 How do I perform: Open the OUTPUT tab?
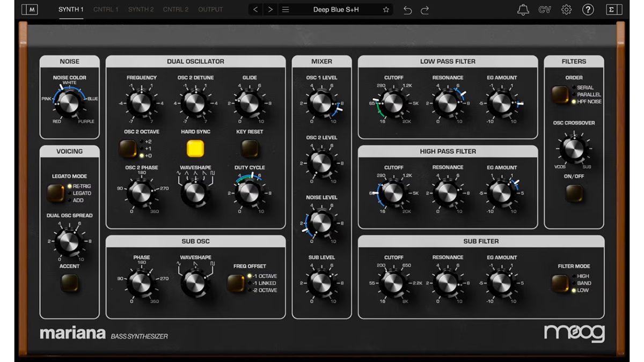click(x=210, y=9)
